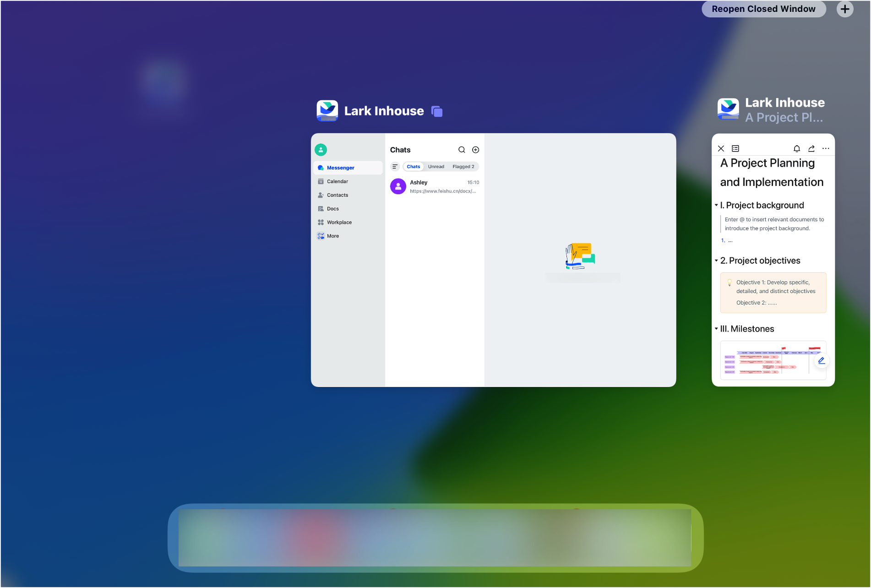Add a new window with plus button
Screen dimensions: 871x588
845,9
